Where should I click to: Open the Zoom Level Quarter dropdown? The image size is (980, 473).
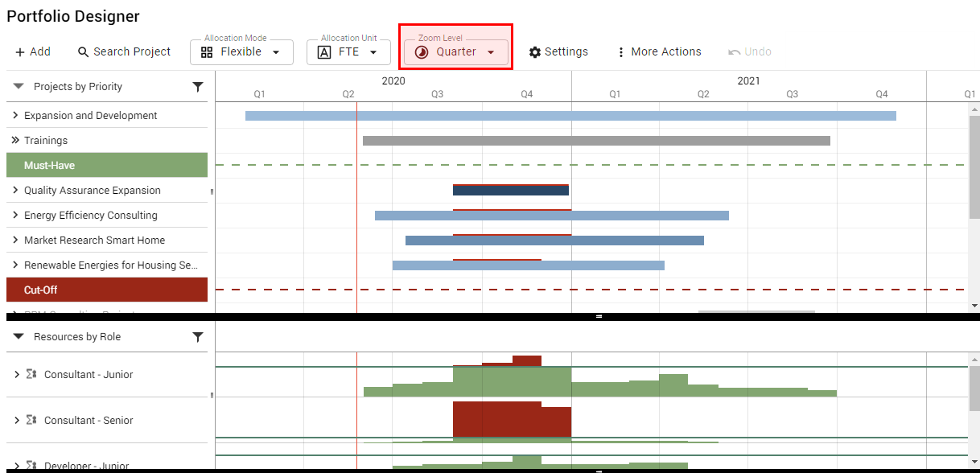tap(456, 52)
